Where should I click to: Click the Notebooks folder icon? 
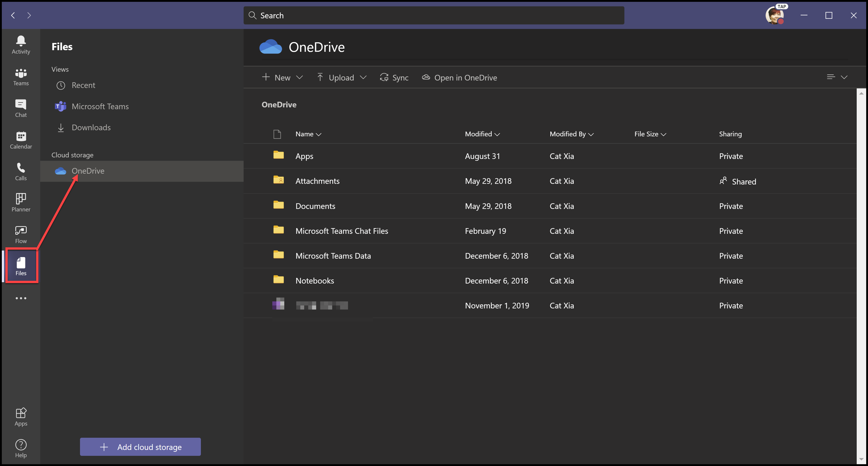click(278, 279)
